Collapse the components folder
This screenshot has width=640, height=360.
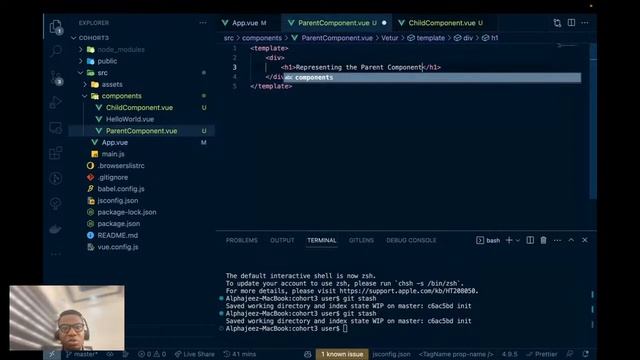pyautogui.click(x=85, y=96)
